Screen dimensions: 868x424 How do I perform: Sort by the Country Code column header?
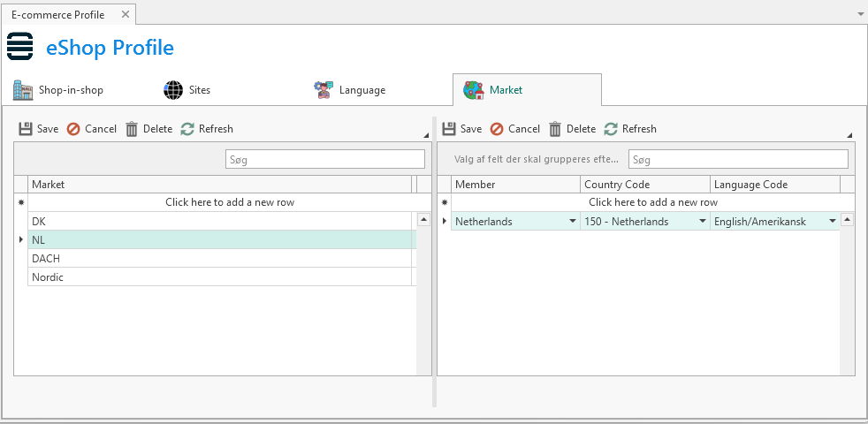645,185
